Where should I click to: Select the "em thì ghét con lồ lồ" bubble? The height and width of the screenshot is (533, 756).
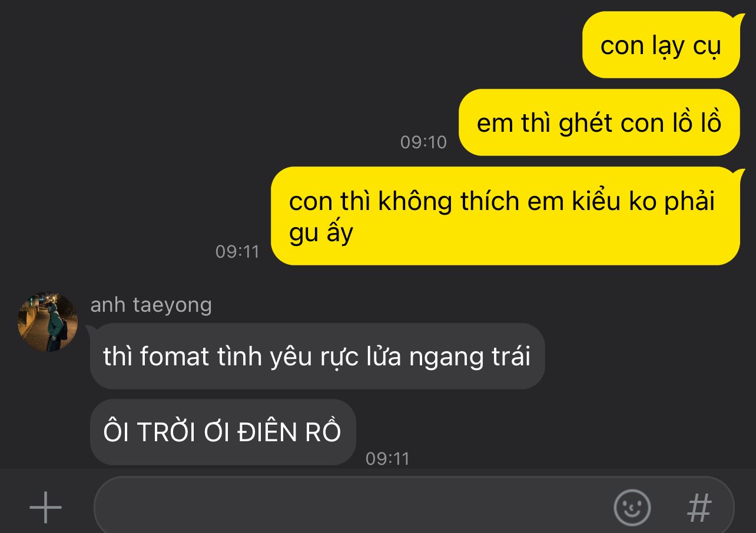(599, 122)
